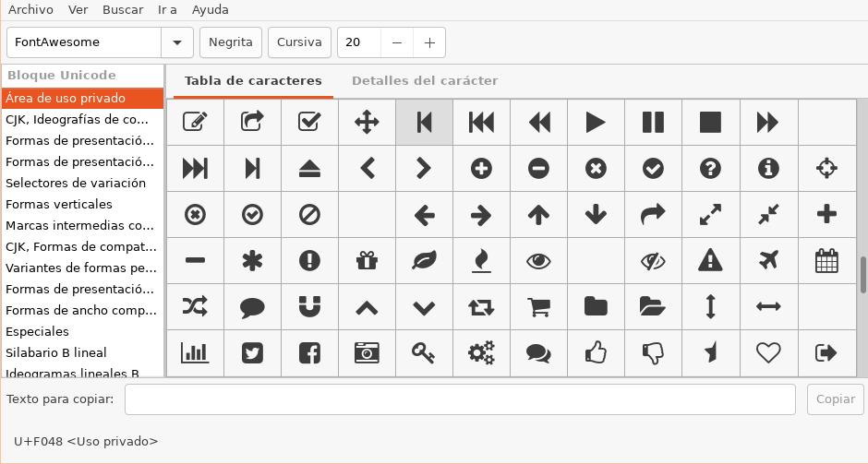868x464 pixels.
Task: Switch to Detalles del carácter tab
Action: (425, 81)
